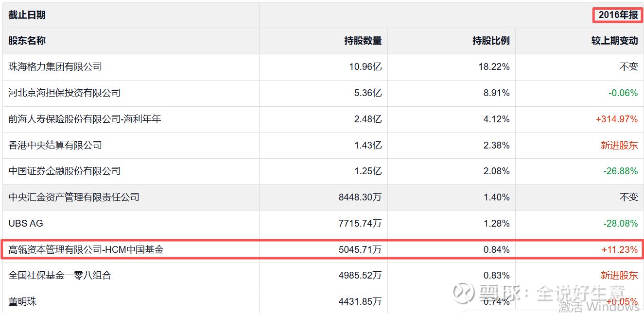Open 全国社保基金一零八组合 shareholder entry

pos(60,275)
